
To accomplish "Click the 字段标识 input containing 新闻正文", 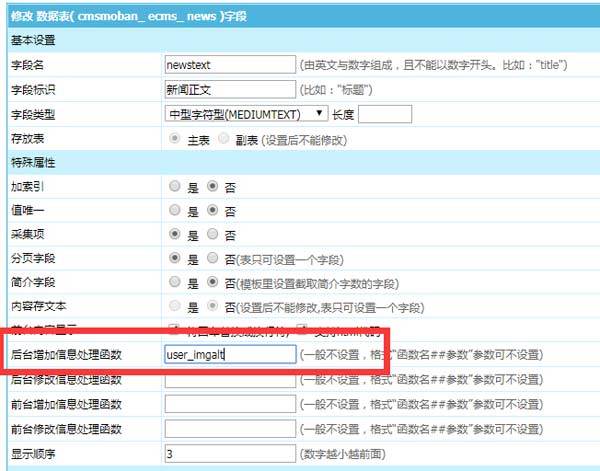I will (x=230, y=90).
